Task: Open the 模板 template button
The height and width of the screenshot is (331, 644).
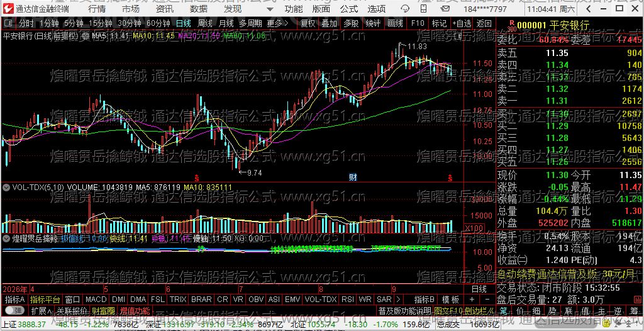Action: 450,300
